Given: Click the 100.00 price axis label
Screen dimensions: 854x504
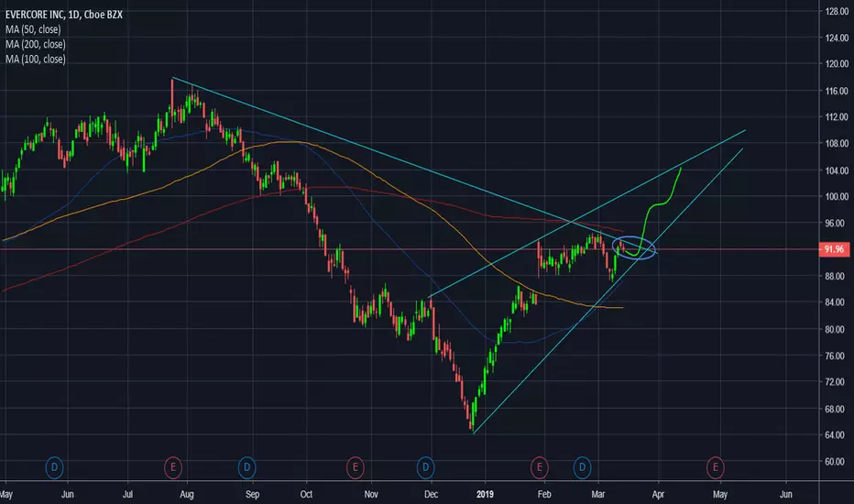Looking at the screenshot, I should click(837, 196).
